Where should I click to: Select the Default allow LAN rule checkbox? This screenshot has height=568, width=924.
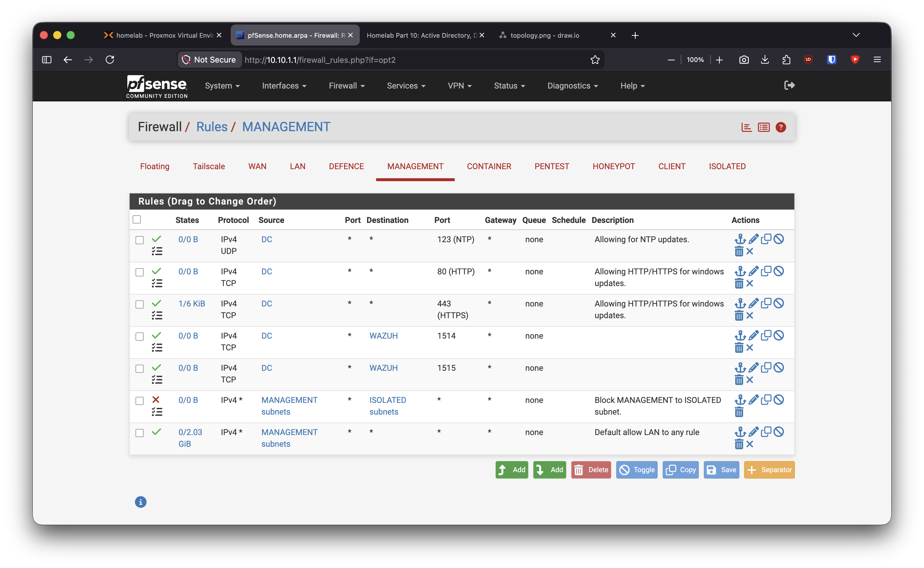point(140,433)
